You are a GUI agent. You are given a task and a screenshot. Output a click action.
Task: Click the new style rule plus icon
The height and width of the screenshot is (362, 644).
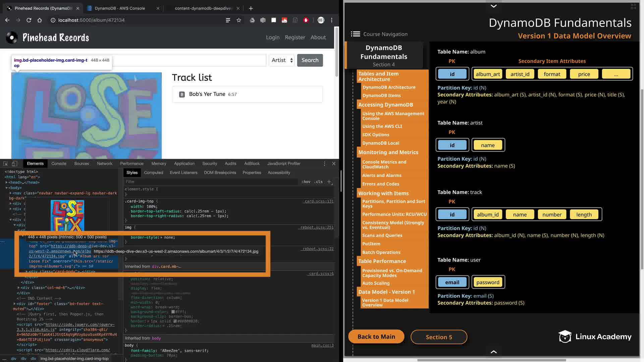tap(329, 182)
